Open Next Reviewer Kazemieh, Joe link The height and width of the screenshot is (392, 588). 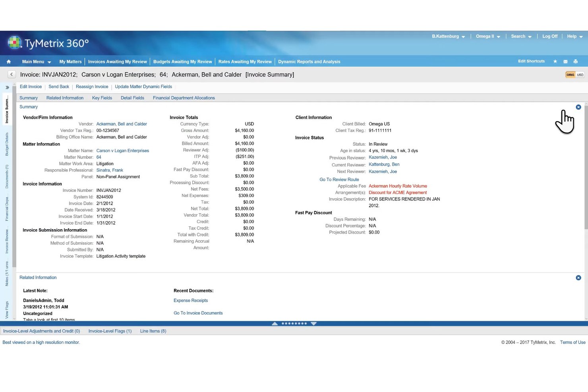click(383, 172)
